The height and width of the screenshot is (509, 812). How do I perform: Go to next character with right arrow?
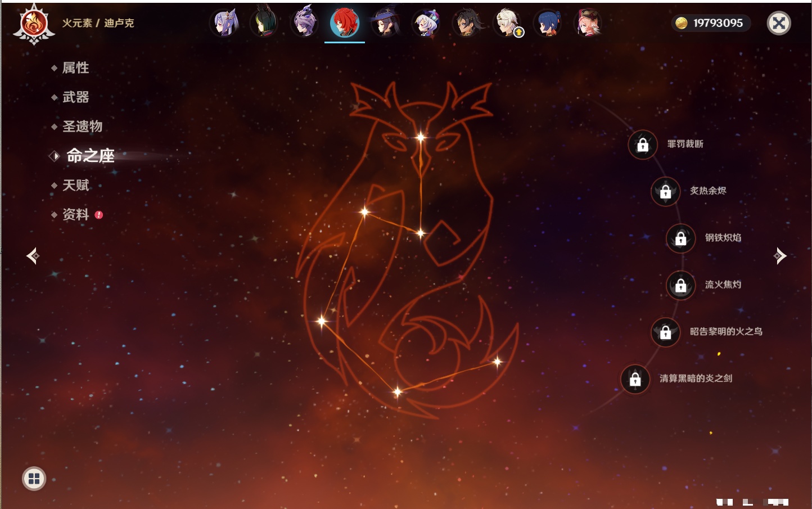click(x=780, y=256)
